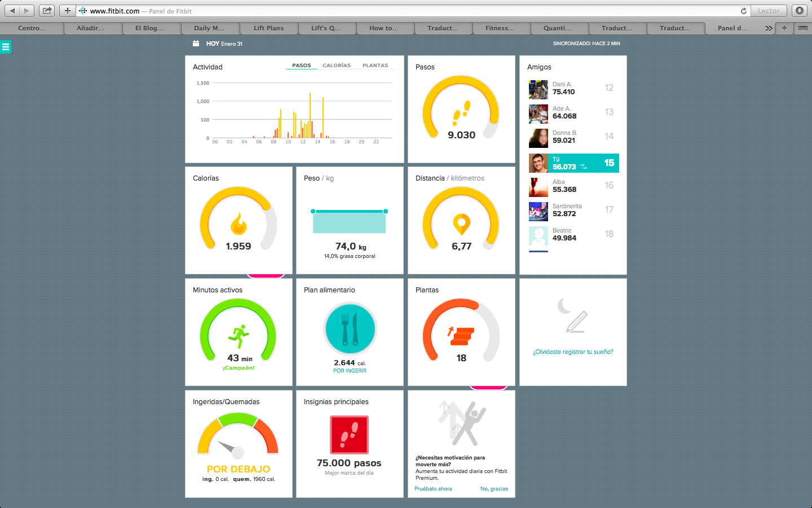The height and width of the screenshot is (508, 812).
Task: Click the flame icon in Calorías tile
Action: pyautogui.click(x=239, y=224)
